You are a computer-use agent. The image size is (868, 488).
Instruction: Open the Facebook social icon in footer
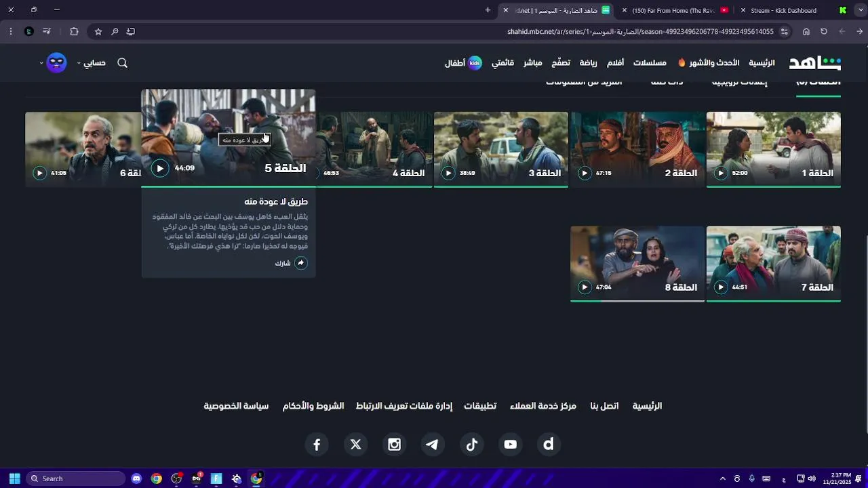point(317,445)
